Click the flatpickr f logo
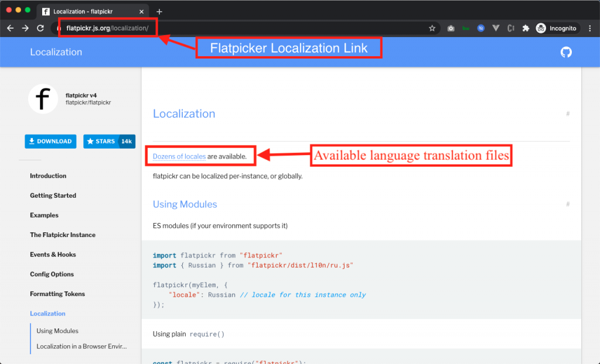This screenshot has width=600, height=364. pyautogui.click(x=43, y=99)
